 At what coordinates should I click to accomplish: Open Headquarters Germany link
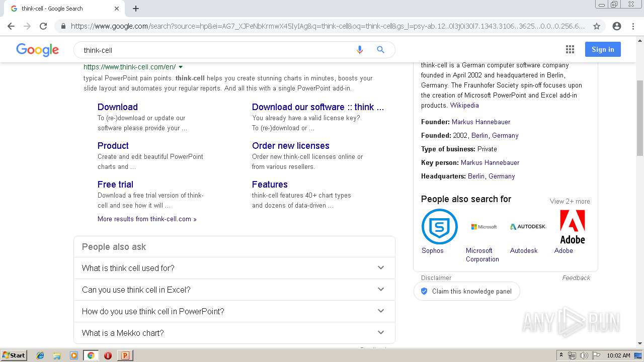[x=502, y=176]
